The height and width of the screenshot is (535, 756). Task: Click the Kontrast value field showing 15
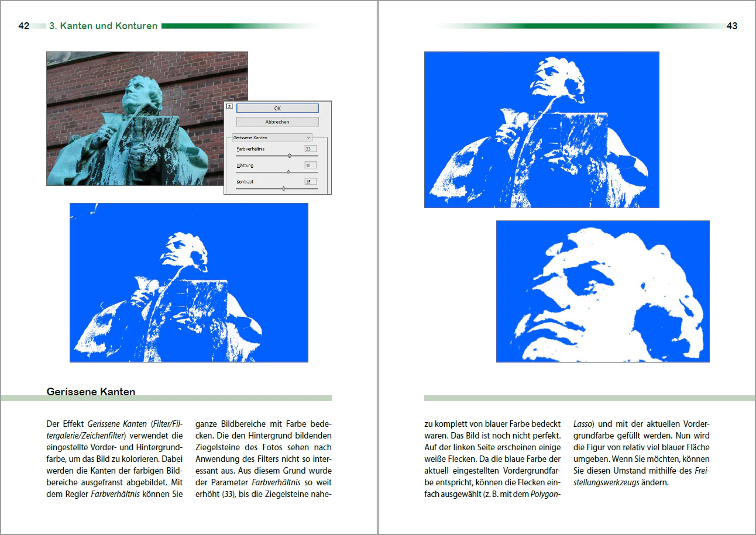[x=311, y=182]
